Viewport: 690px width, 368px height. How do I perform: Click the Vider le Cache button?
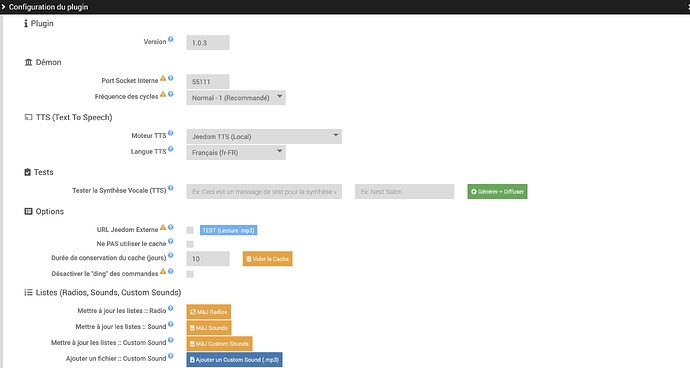pos(268,259)
